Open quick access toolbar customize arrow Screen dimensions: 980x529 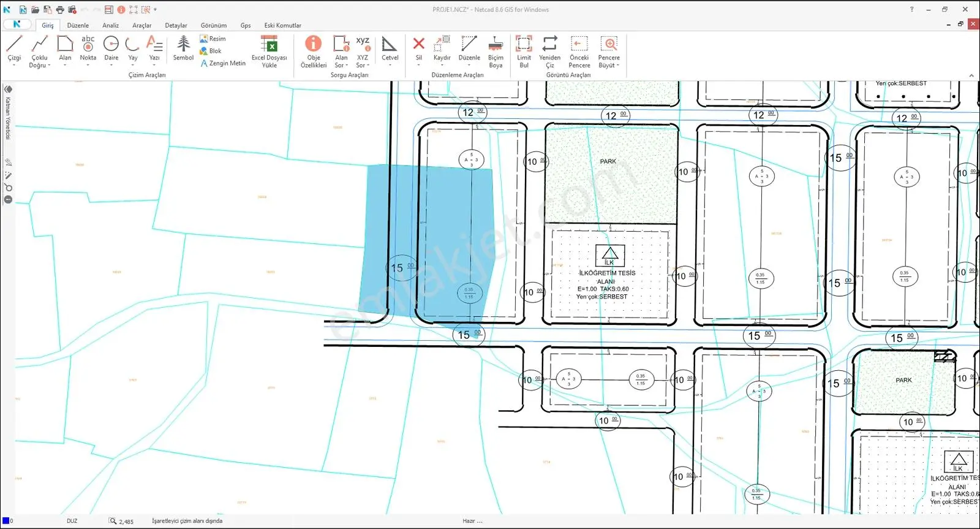click(x=155, y=10)
